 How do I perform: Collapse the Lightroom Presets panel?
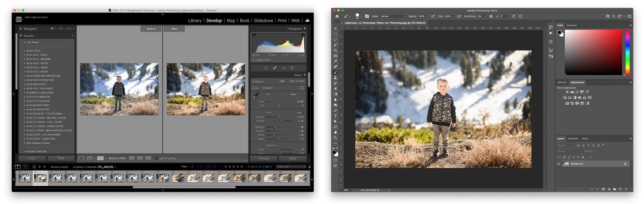point(21,36)
